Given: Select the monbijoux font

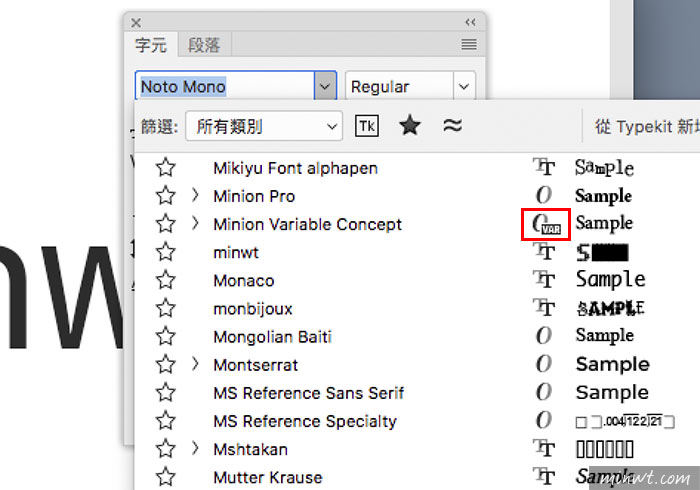Looking at the screenshot, I should [253, 309].
